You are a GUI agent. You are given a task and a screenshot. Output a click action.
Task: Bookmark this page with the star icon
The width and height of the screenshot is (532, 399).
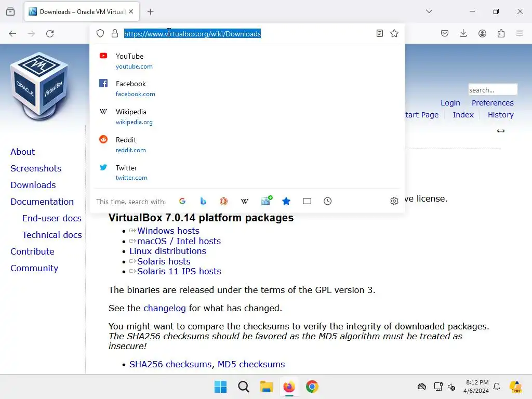tap(394, 33)
